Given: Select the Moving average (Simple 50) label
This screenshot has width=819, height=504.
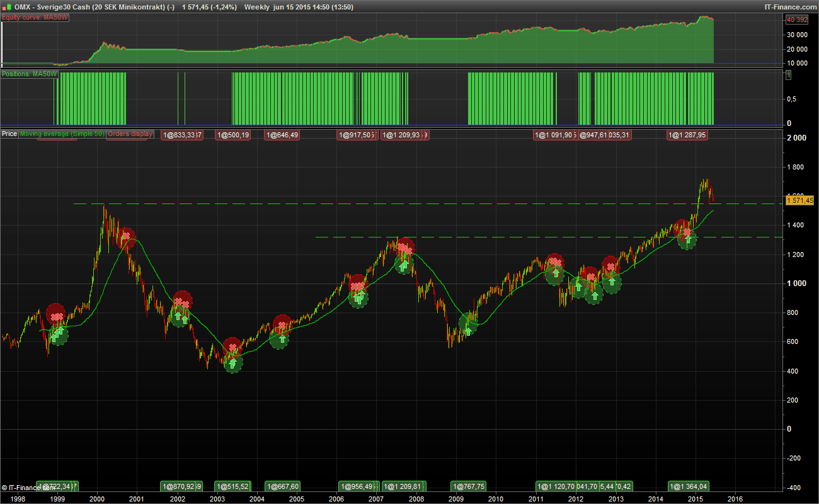Looking at the screenshot, I should (x=62, y=134).
